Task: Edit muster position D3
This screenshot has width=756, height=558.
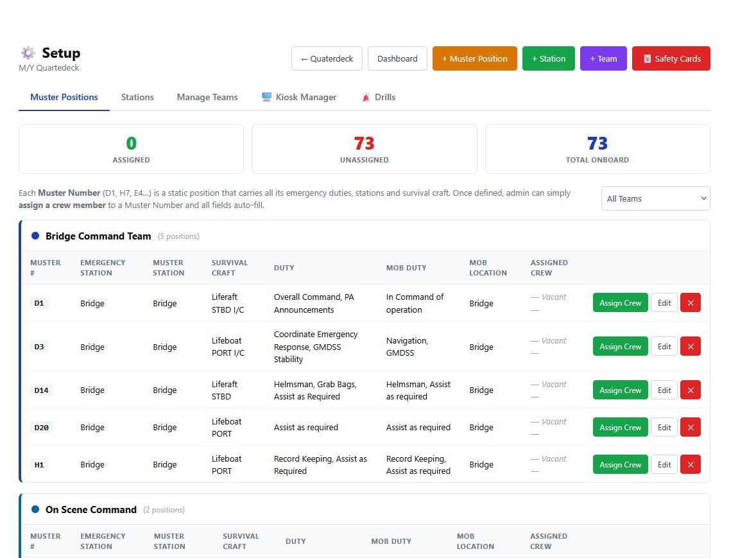Action: pos(664,346)
